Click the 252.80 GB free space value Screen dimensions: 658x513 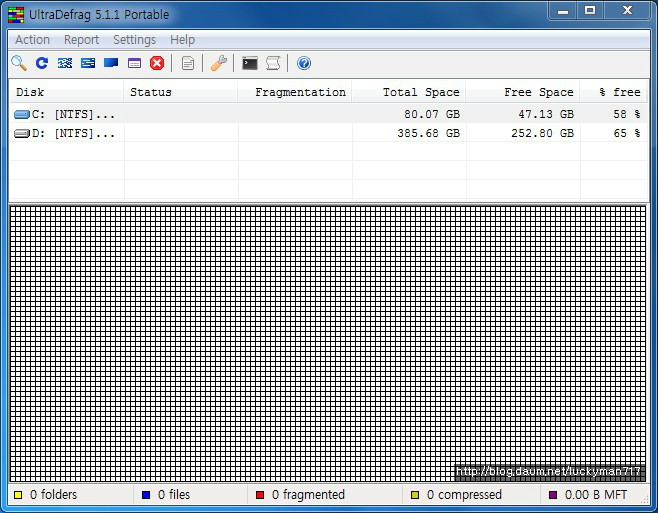tap(542, 133)
